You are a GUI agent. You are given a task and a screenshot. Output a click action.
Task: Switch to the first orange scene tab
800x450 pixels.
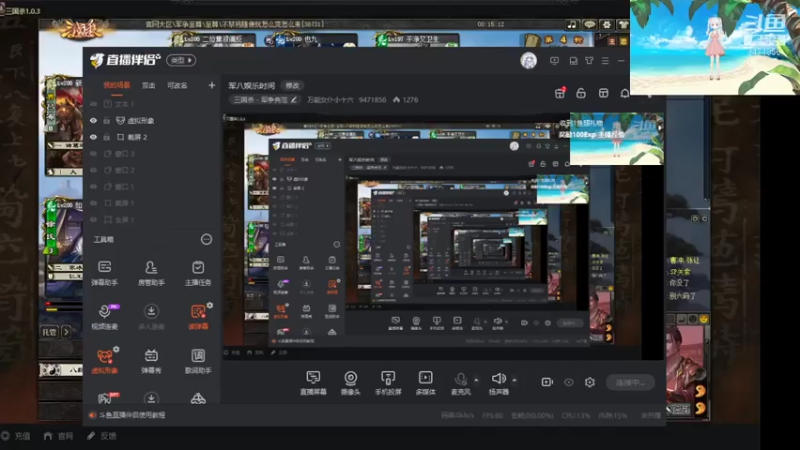tap(117, 86)
